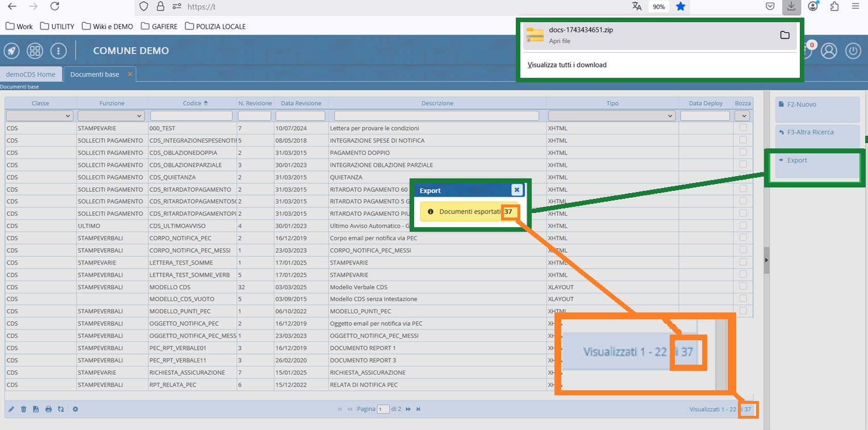This screenshot has width=868, height=430.
Task: Click the pencil edit icon below table
Action: [x=11, y=409]
